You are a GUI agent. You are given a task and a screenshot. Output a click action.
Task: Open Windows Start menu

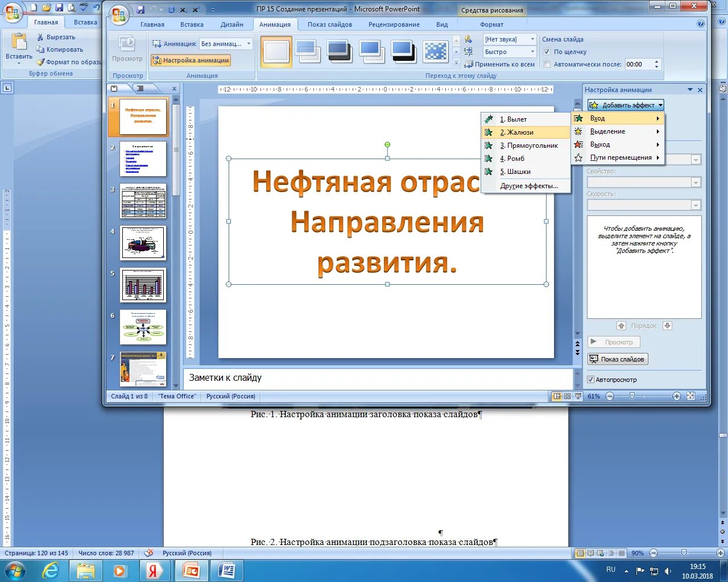pos(15,571)
